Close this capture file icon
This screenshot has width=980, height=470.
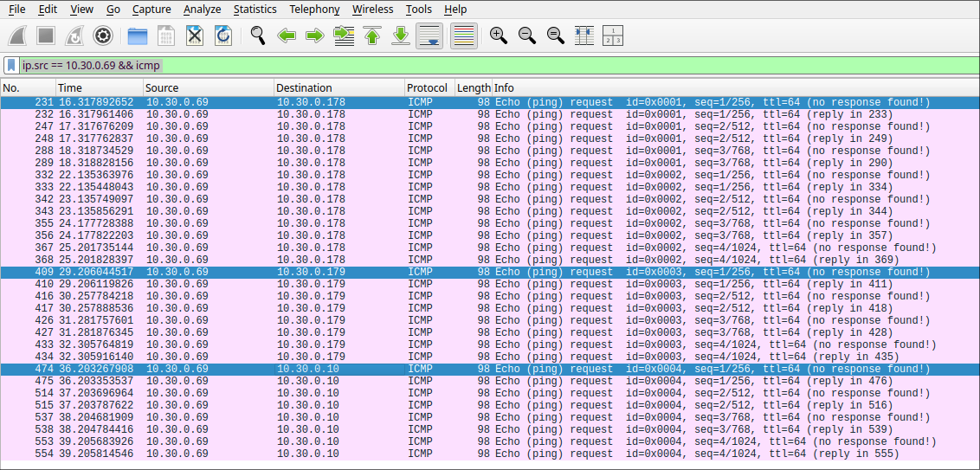(195, 35)
